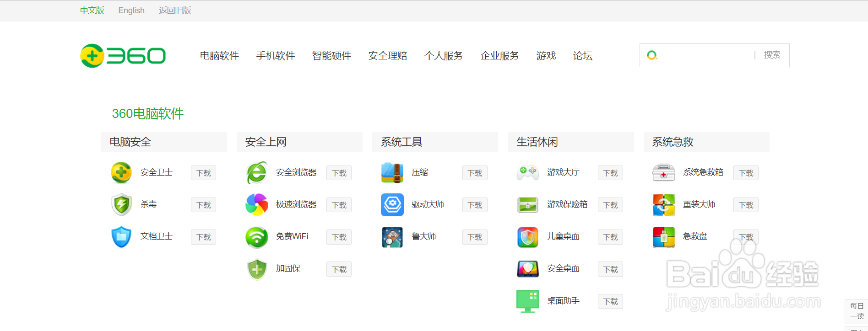Download 安全卫士

coord(203,173)
